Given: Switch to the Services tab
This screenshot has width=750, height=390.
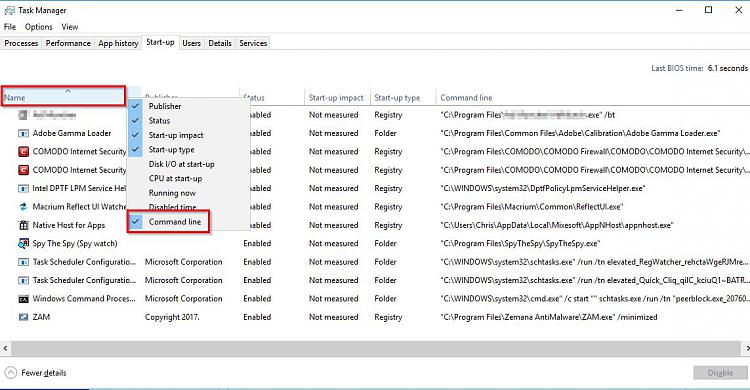Looking at the screenshot, I should [x=253, y=43].
